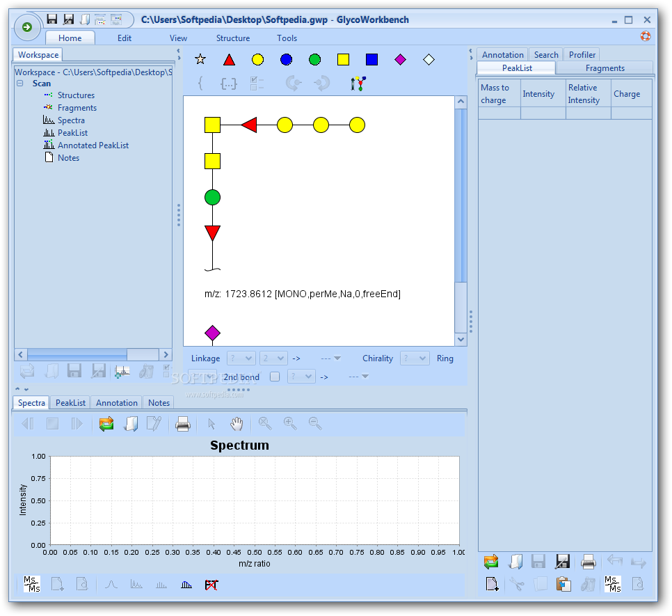Open the Structure menu
The image size is (672, 616).
[233, 38]
